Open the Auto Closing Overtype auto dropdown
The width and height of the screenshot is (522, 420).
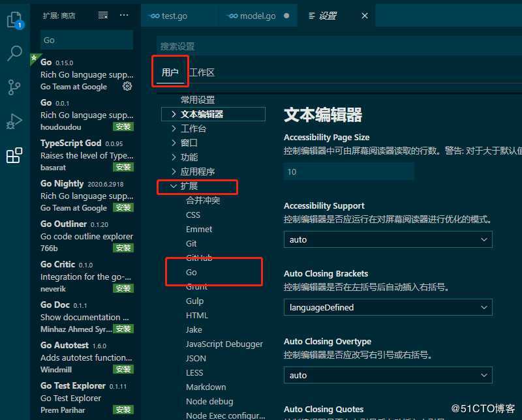click(388, 376)
